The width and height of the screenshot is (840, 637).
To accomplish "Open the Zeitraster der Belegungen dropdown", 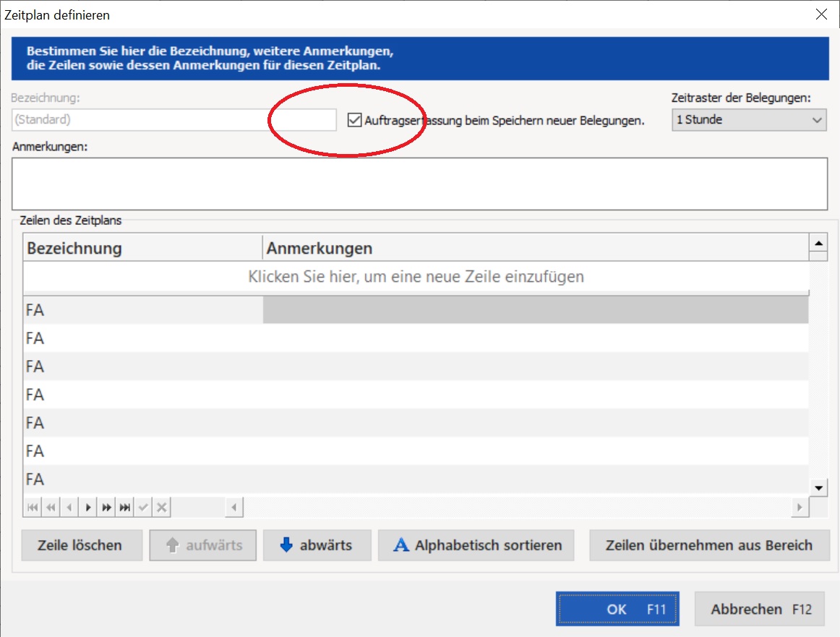I will click(x=749, y=120).
